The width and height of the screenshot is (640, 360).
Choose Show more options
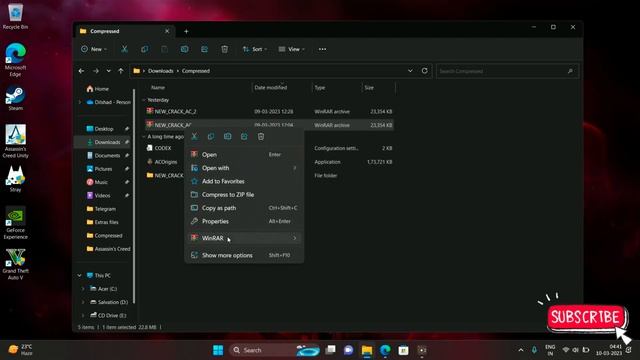pyautogui.click(x=244, y=255)
